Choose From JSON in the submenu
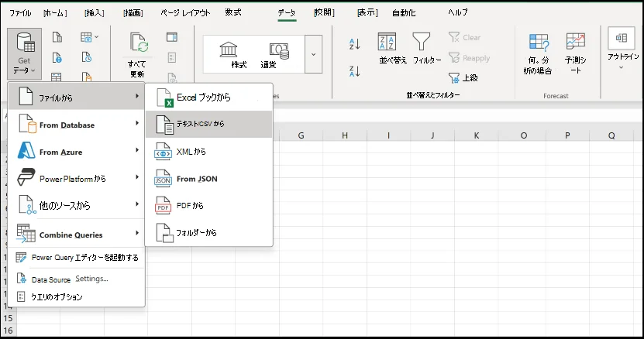This screenshot has height=339, width=644. click(x=209, y=179)
